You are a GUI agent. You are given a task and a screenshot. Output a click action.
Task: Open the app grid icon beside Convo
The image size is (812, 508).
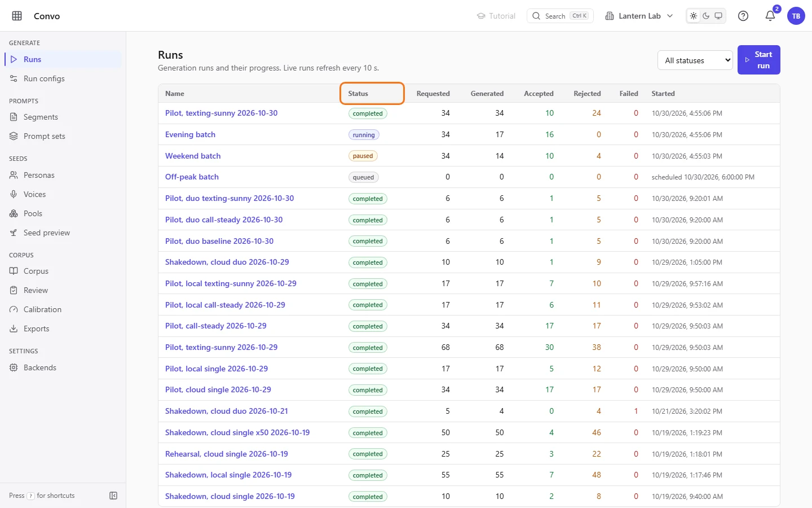[17, 16]
